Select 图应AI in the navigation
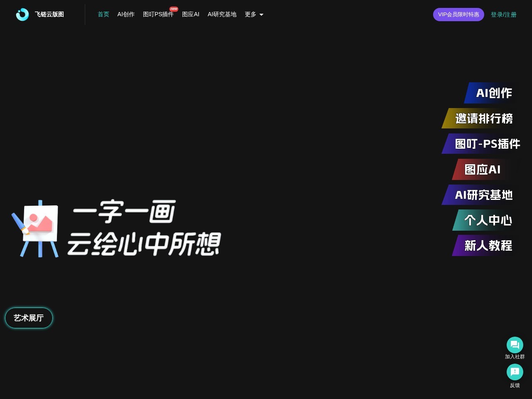Image resolution: width=532 pixels, height=399 pixels. [191, 14]
